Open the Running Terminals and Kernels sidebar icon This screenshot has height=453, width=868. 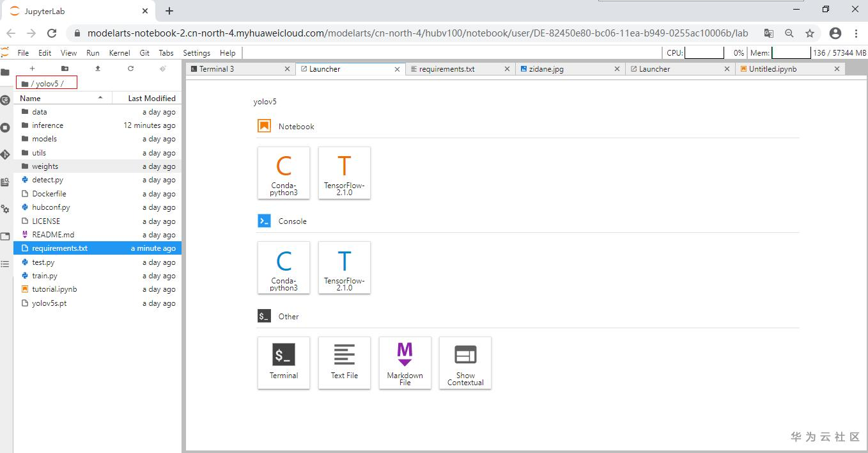click(5, 127)
